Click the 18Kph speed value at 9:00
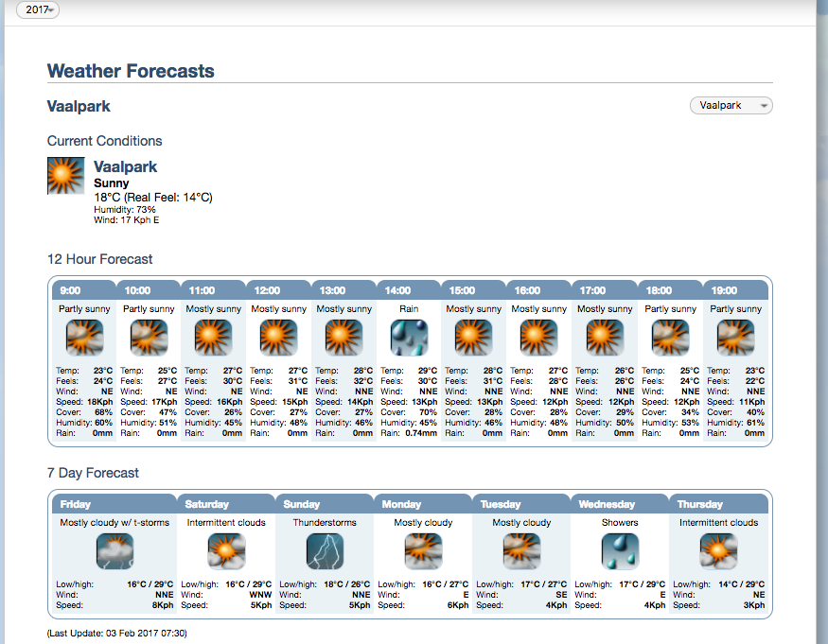This screenshot has height=644, width=828. point(100,402)
